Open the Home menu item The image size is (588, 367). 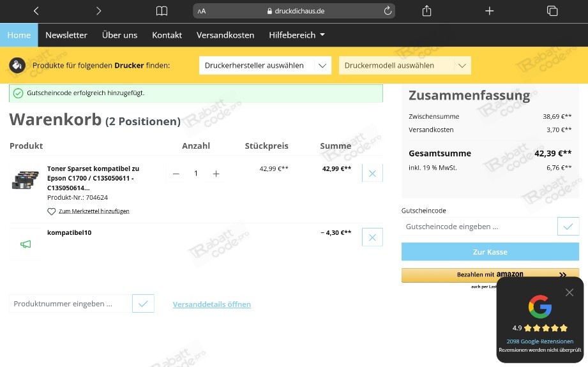[x=19, y=35]
